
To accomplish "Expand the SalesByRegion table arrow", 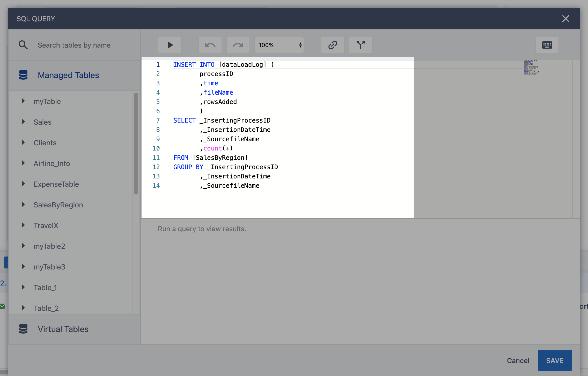I will pos(24,205).
